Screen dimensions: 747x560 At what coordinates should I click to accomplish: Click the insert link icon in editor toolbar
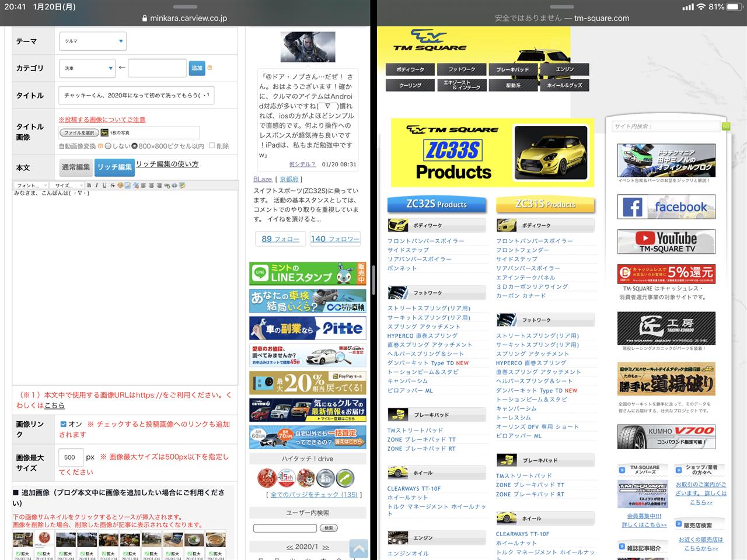(x=167, y=185)
